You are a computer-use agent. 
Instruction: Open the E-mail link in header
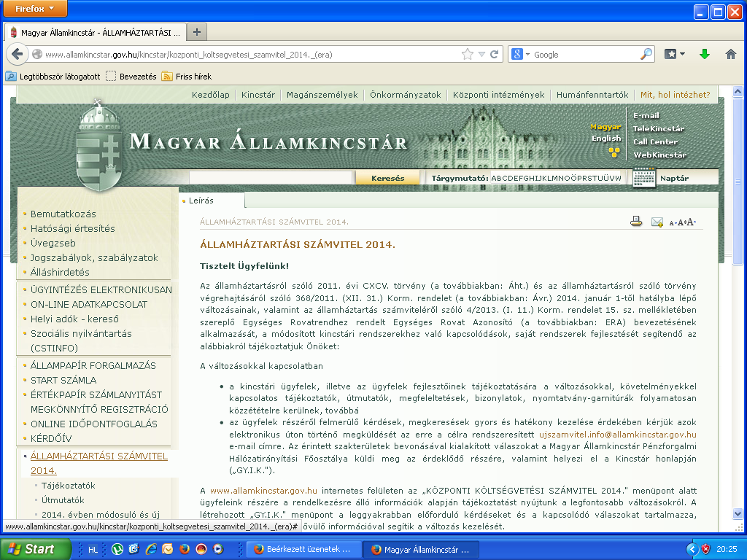click(x=646, y=115)
